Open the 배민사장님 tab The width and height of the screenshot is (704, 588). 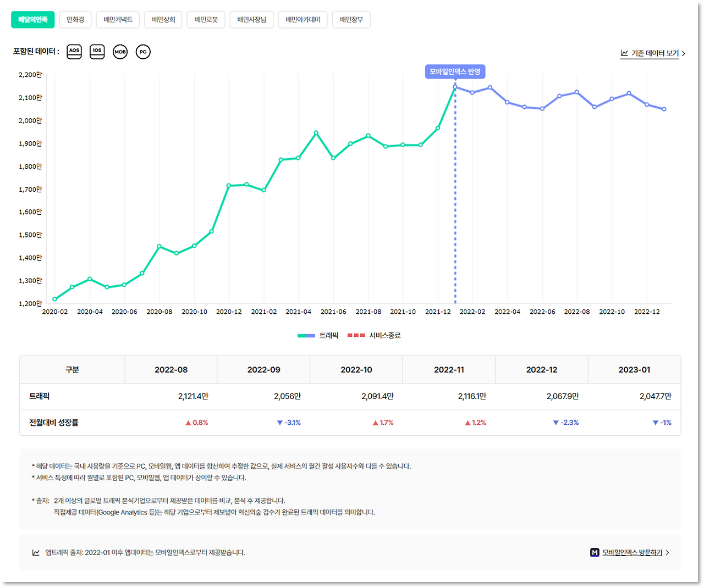click(252, 20)
